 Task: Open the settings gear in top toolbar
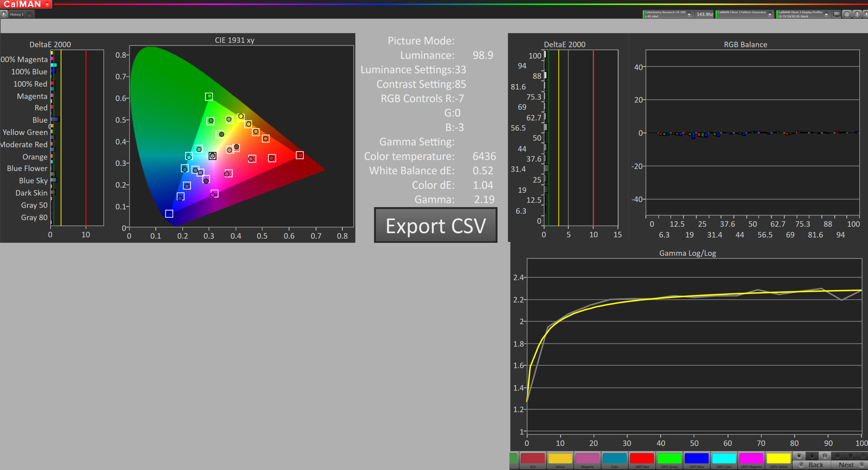pyautogui.click(x=847, y=14)
